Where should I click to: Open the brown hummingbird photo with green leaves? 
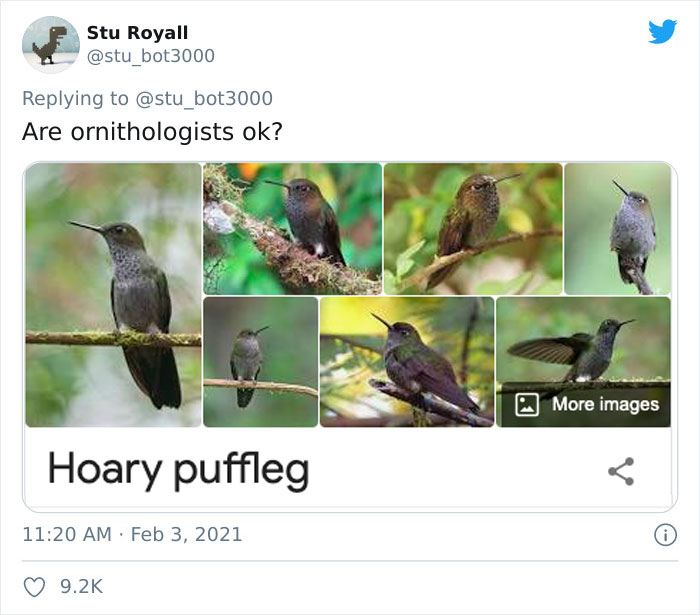click(472, 228)
